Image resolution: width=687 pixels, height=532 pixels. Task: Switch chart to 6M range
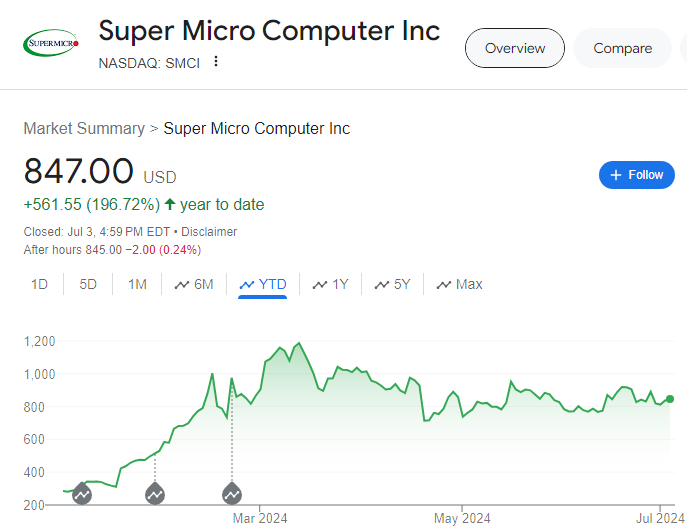pos(194,284)
